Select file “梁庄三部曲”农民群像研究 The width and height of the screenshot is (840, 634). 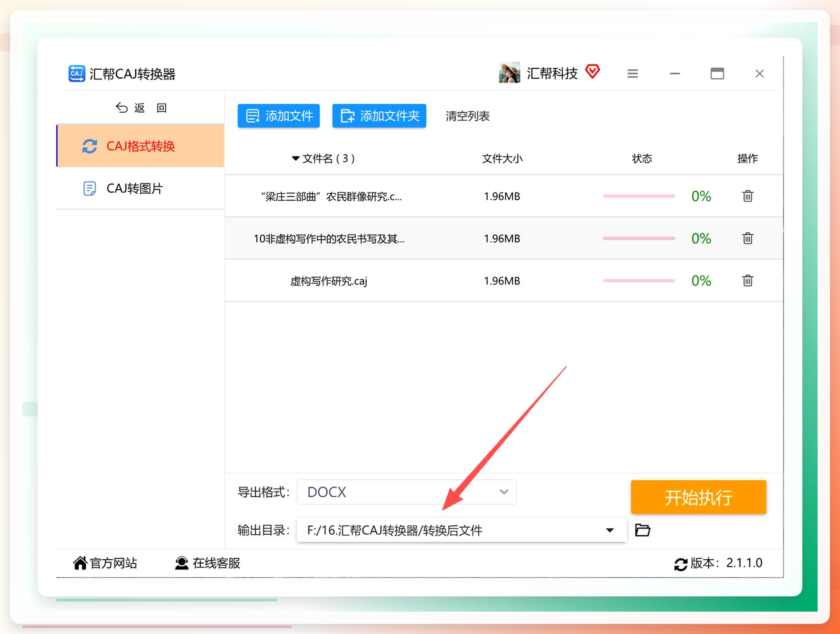click(x=332, y=196)
